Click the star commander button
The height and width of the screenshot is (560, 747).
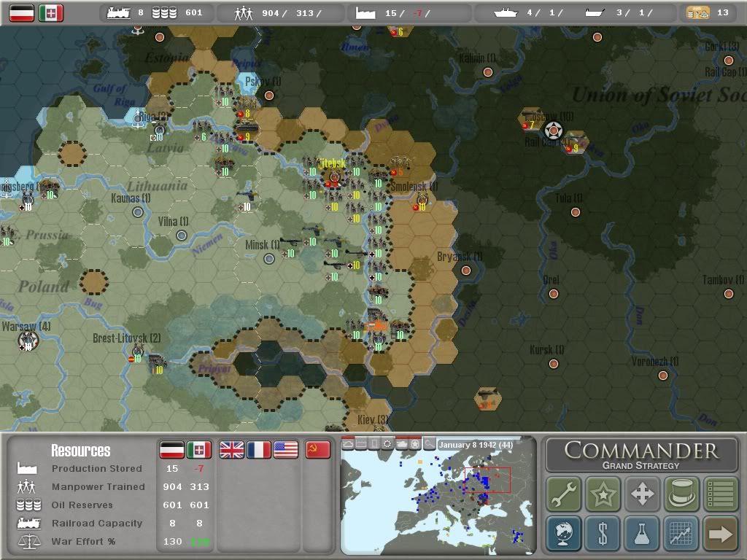[603, 494]
